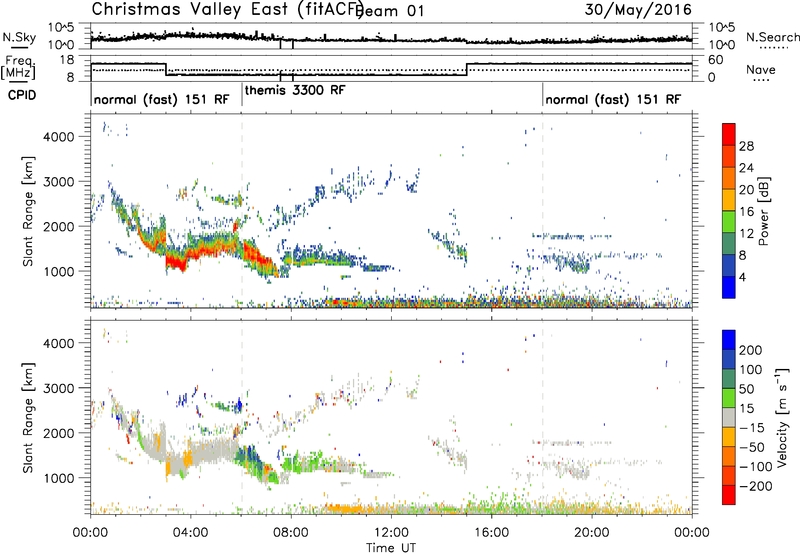
Task: Click the 'themis 3300 RF' CPID text
Action: (x=295, y=90)
